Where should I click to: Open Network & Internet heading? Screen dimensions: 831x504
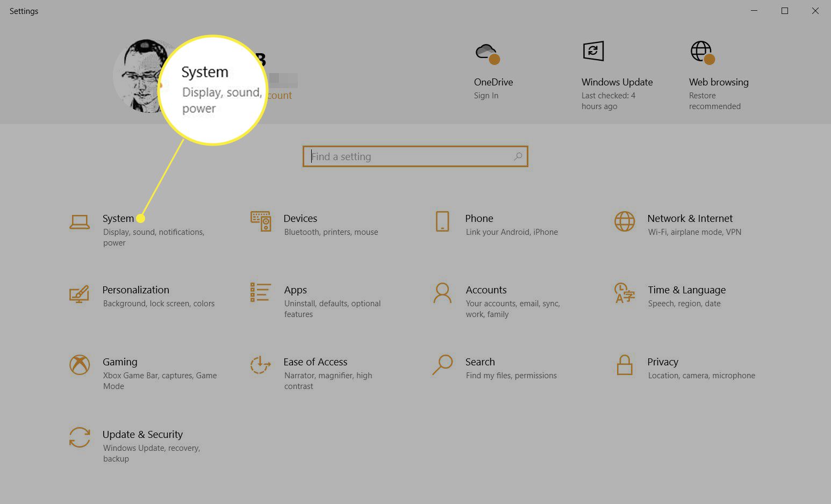tap(690, 219)
